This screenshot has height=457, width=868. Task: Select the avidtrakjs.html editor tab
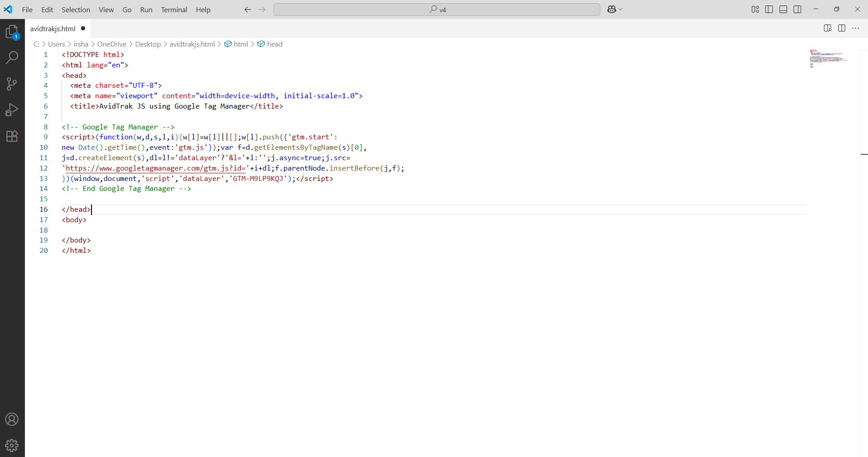click(x=53, y=28)
